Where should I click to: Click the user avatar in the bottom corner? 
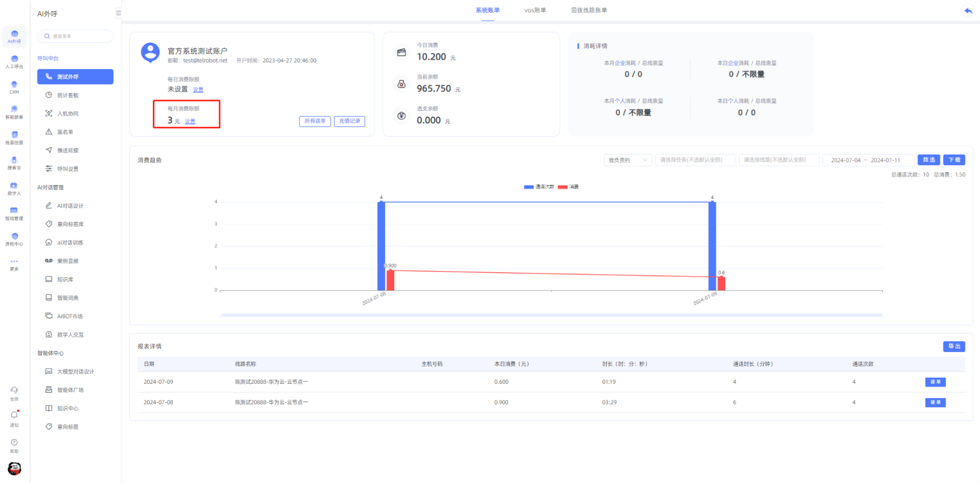point(14,468)
